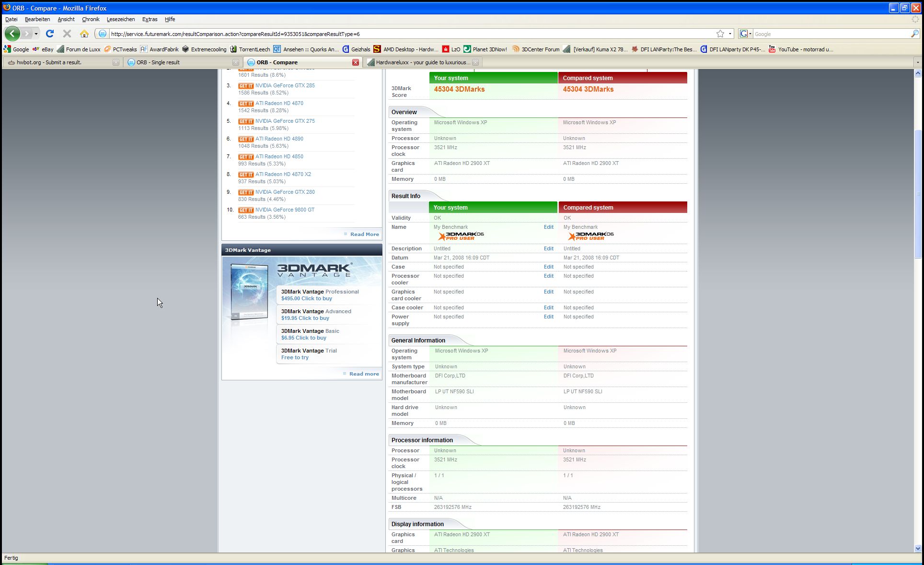Open the Extras menu

tap(150, 19)
